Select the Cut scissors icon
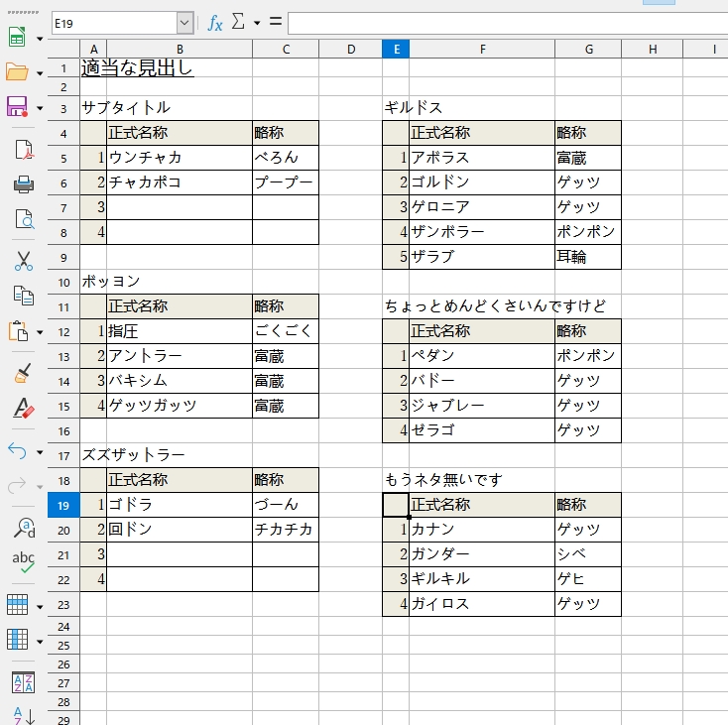 (22, 261)
